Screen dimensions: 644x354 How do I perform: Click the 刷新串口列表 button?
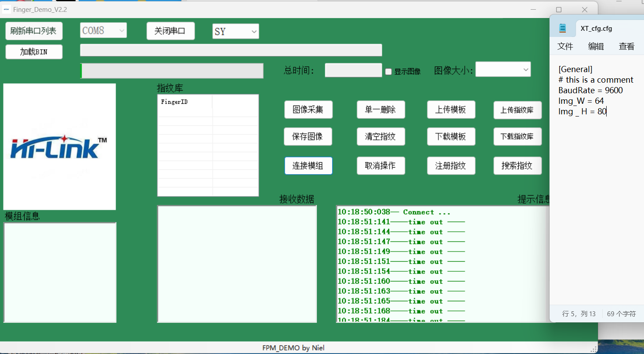coord(34,31)
